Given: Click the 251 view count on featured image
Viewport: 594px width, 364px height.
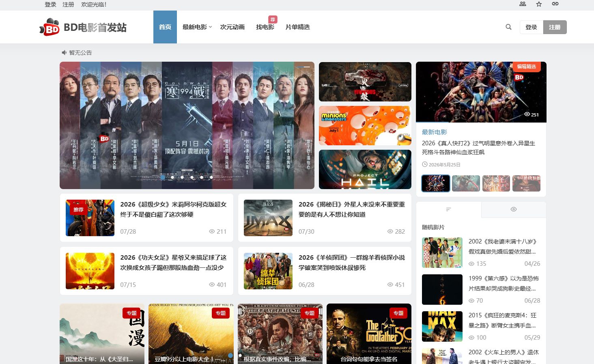Looking at the screenshot, I should (x=532, y=114).
